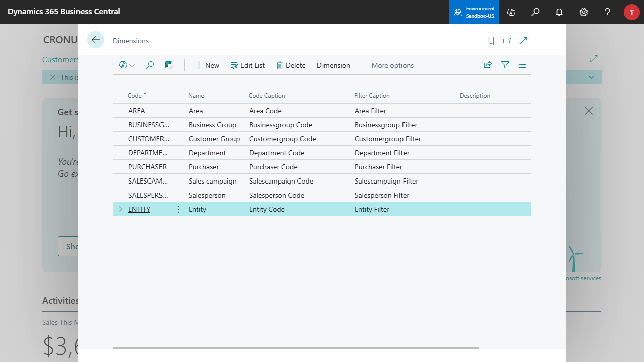Viewport: 644px width, 362px height.
Task: Toggle the filter pane
Action: click(x=505, y=65)
